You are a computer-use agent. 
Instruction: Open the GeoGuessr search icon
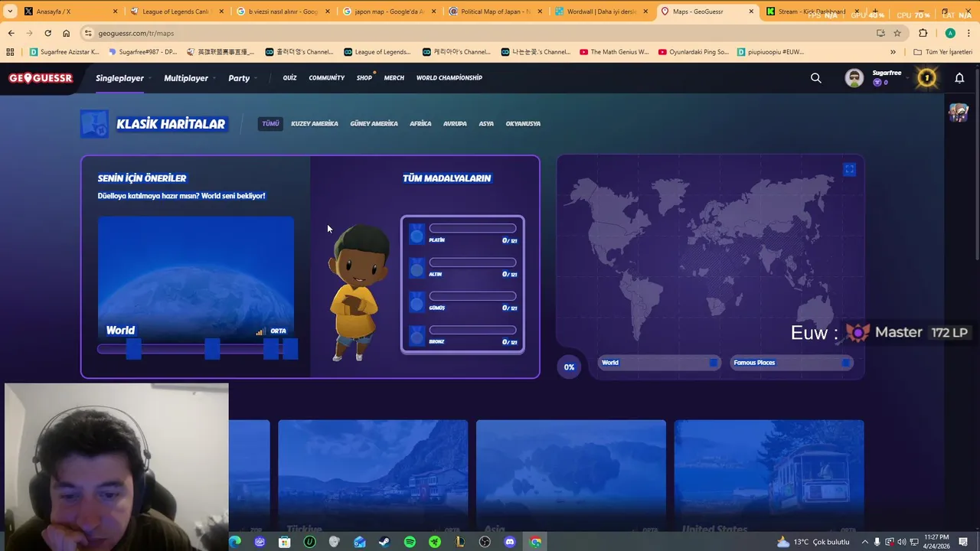pyautogui.click(x=816, y=78)
